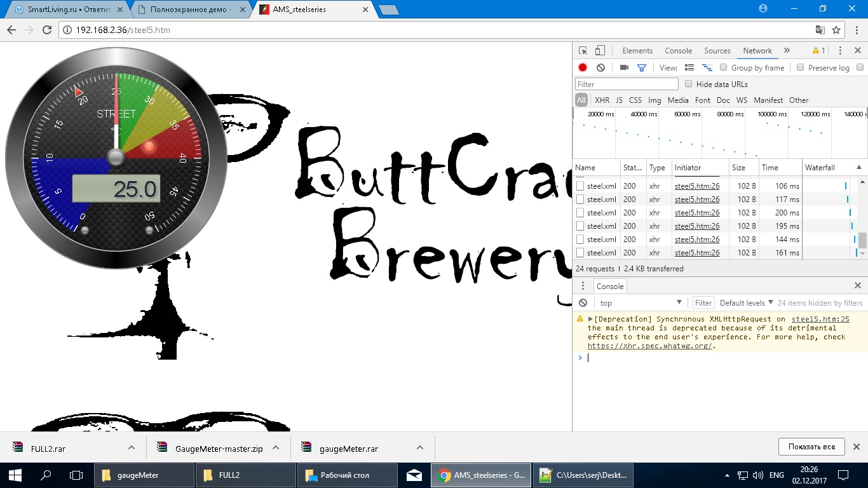Click the network Filter text field
Image resolution: width=868 pixels, height=488 pixels.
pyautogui.click(x=627, y=84)
